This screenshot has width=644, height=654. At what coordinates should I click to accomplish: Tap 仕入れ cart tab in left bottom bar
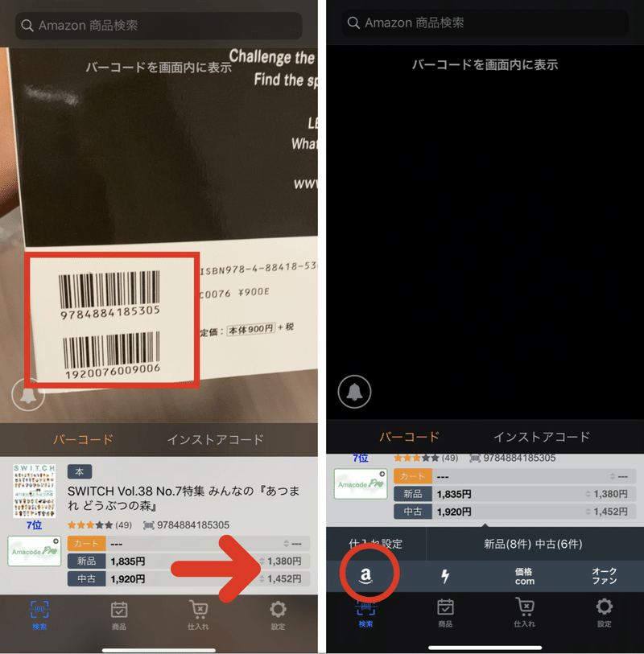click(198, 615)
